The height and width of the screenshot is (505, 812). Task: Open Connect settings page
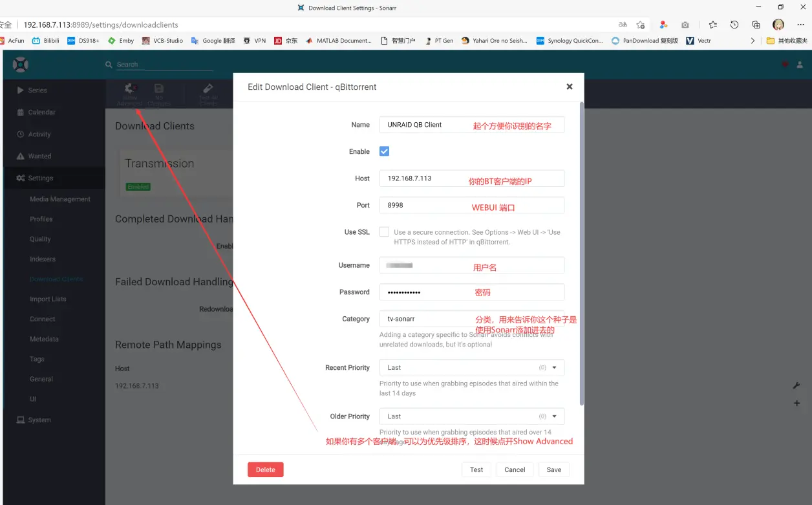(x=43, y=319)
